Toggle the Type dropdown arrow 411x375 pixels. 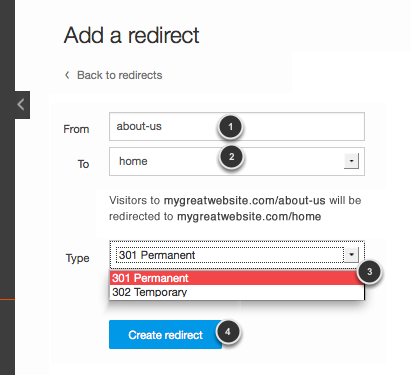point(351,255)
